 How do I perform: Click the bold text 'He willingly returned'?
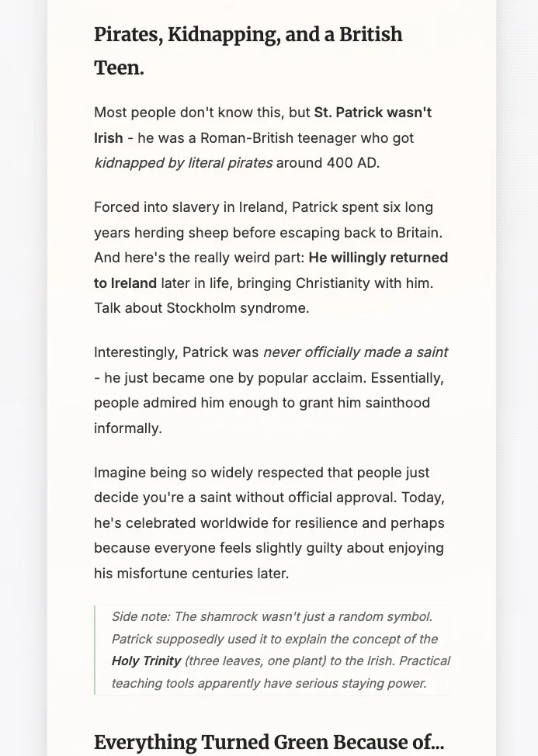[x=378, y=258]
